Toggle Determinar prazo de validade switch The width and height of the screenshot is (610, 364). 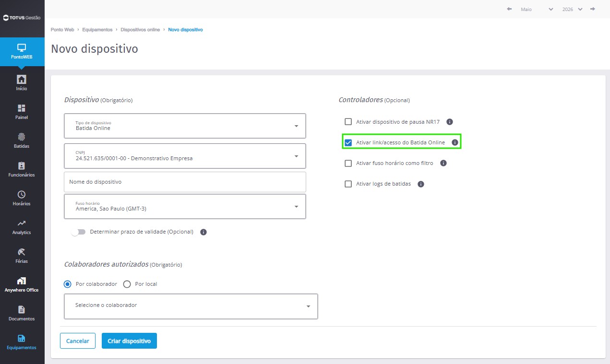[x=78, y=232]
